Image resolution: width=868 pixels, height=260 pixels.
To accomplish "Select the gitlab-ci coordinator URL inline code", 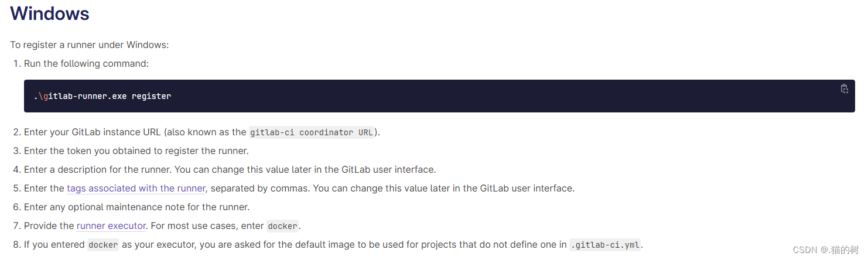I will pos(312,132).
